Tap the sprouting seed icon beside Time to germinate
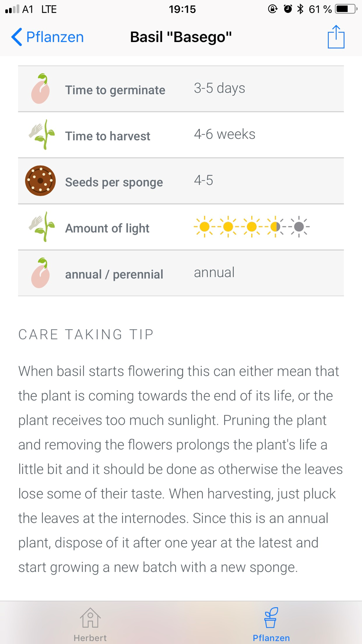The height and width of the screenshot is (644, 362). (41, 89)
